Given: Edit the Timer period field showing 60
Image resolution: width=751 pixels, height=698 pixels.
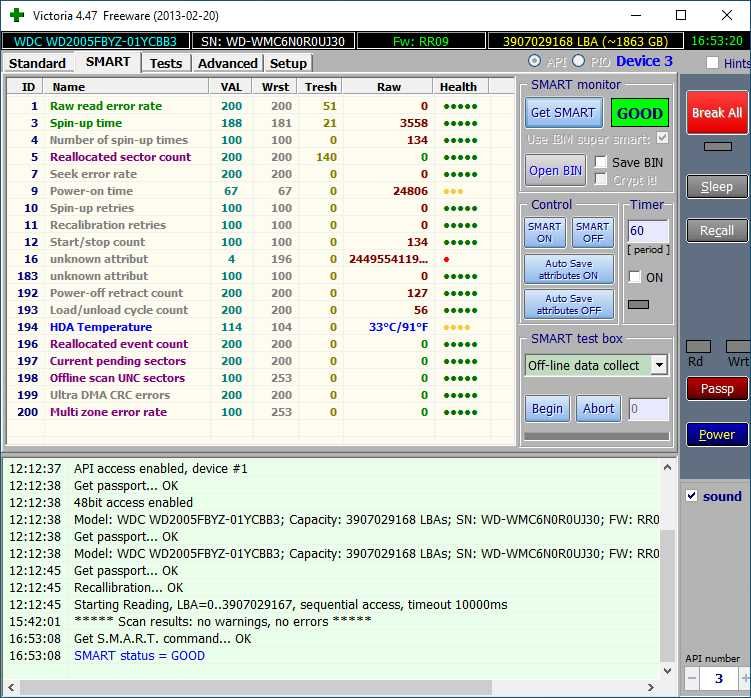Looking at the screenshot, I should click(x=648, y=231).
